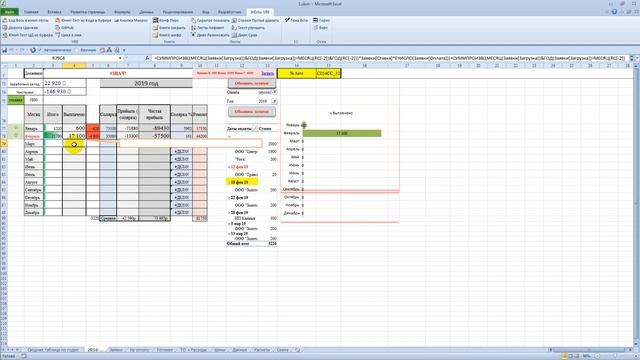Click the 2019 год header cell
640x360 pixels.
coord(146,83)
